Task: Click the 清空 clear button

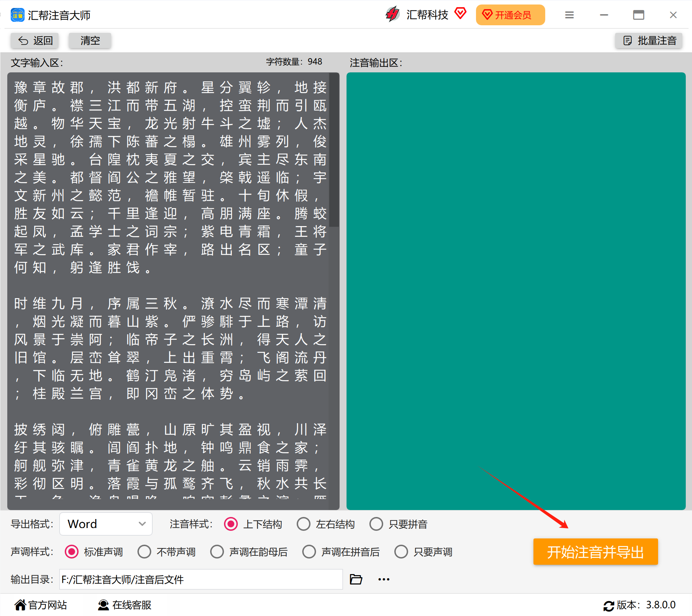Action: coord(90,41)
